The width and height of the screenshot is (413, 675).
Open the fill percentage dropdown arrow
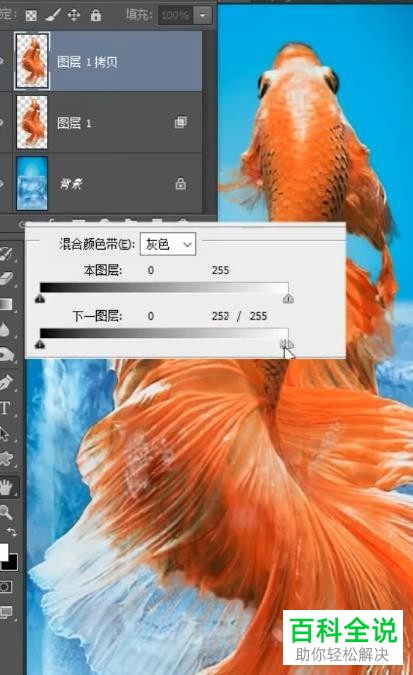tap(202, 16)
